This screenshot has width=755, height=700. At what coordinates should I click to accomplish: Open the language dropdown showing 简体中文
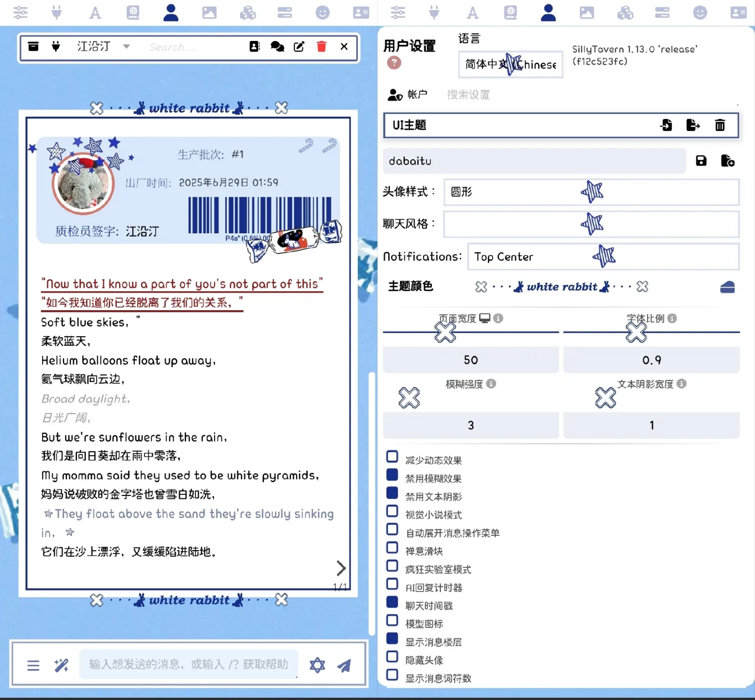510,64
